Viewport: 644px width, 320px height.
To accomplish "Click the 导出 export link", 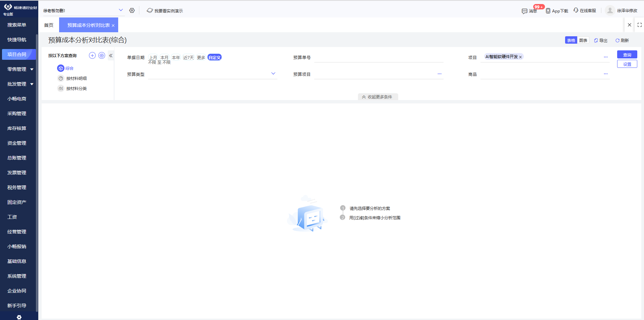I will (600, 40).
